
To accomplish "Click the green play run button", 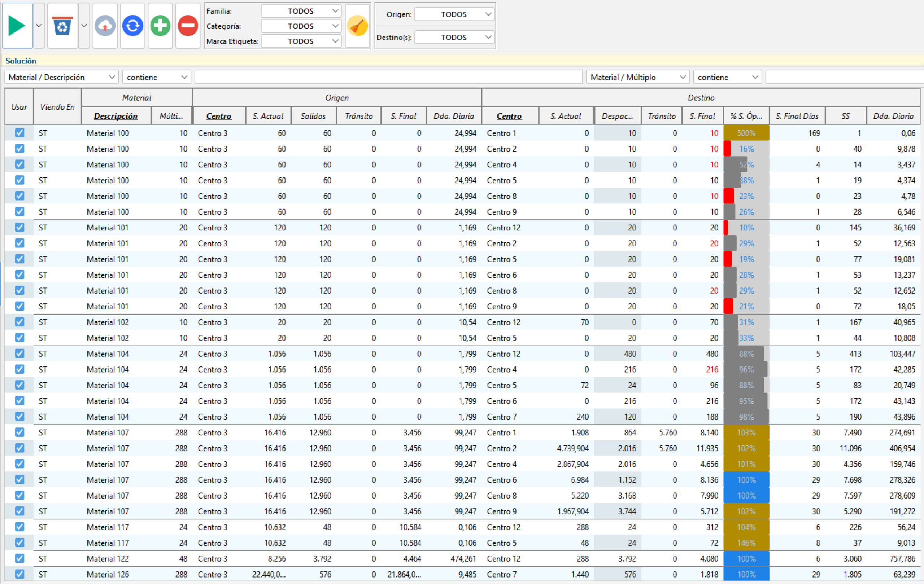I will (x=17, y=26).
